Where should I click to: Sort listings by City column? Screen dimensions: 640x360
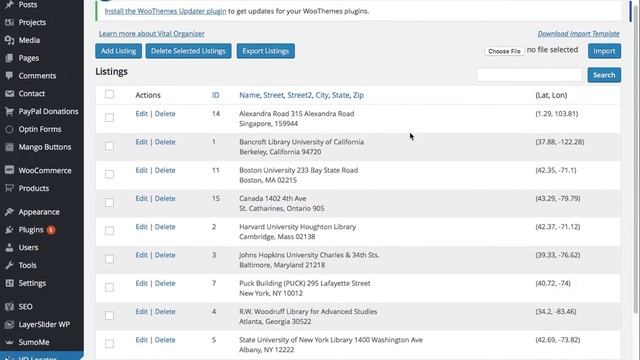click(322, 95)
